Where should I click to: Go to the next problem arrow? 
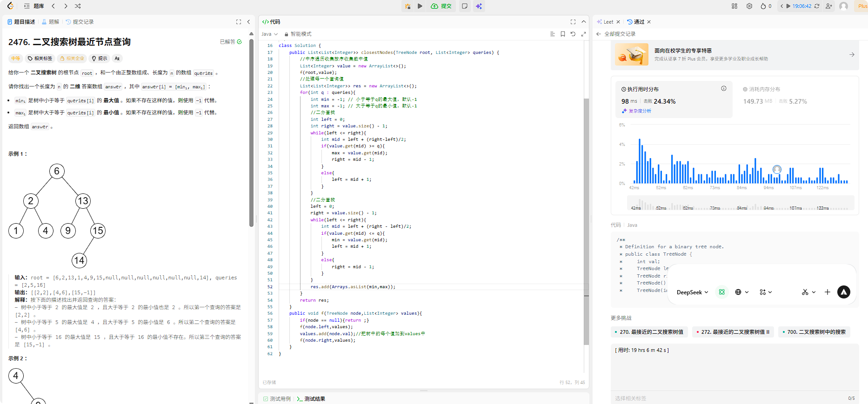click(x=66, y=6)
